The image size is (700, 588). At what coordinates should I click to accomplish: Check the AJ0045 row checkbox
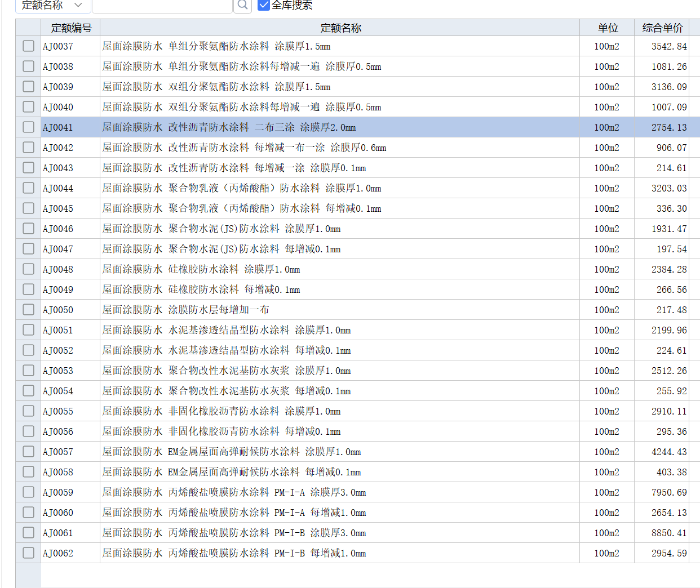point(28,208)
